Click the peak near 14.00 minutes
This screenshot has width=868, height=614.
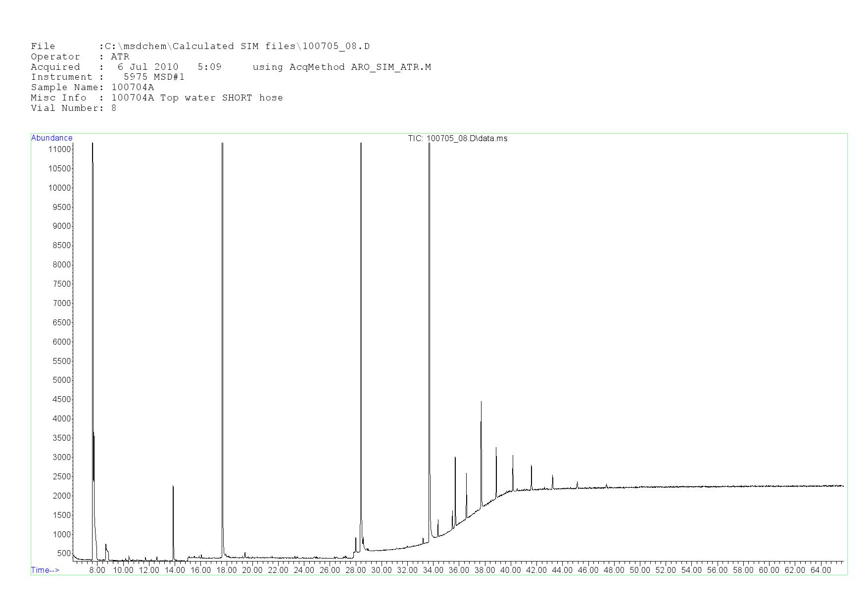(173, 520)
